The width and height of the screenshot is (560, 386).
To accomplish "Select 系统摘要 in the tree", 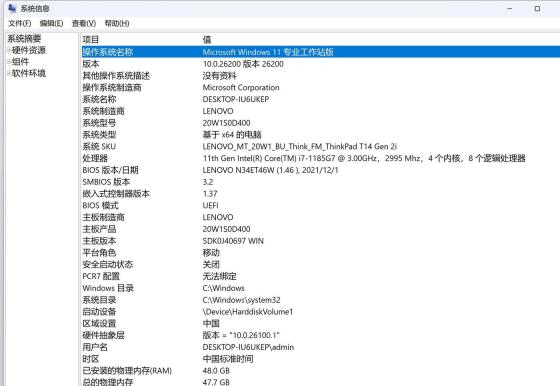I will (x=24, y=39).
